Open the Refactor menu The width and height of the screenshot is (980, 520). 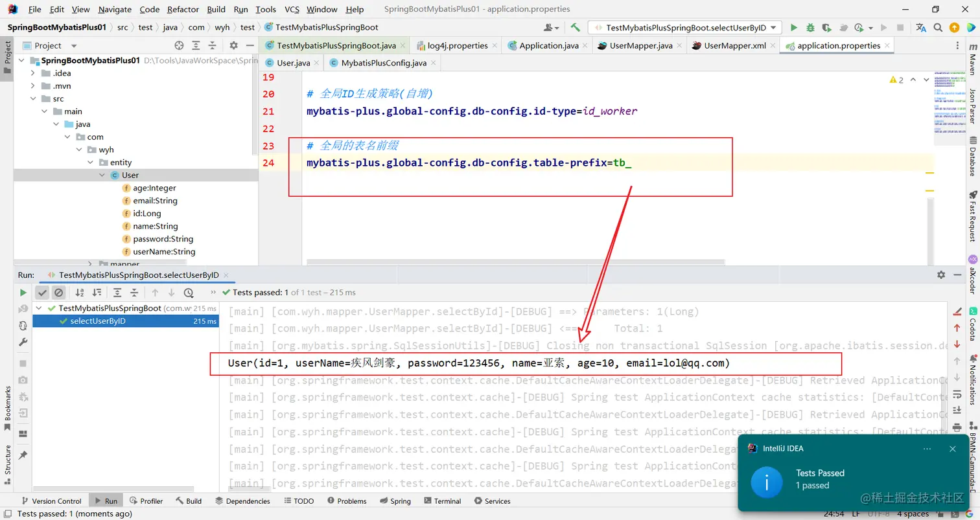[x=183, y=9]
